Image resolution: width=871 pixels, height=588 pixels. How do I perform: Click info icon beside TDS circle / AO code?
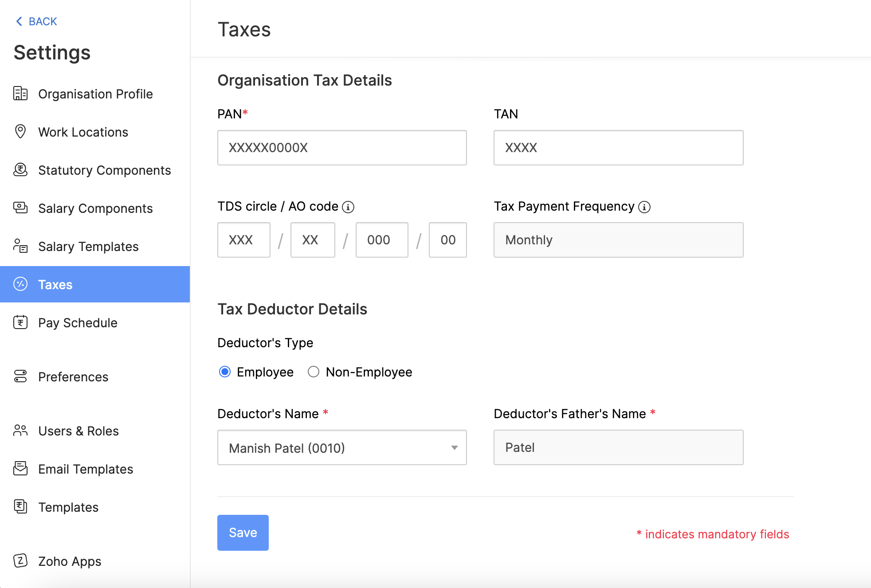[x=348, y=207]
